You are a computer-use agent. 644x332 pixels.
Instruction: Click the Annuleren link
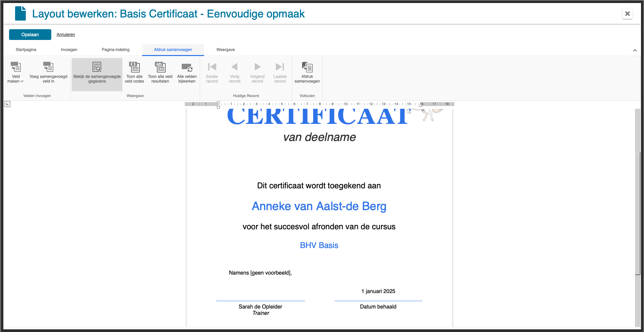[x=66, y=35]
